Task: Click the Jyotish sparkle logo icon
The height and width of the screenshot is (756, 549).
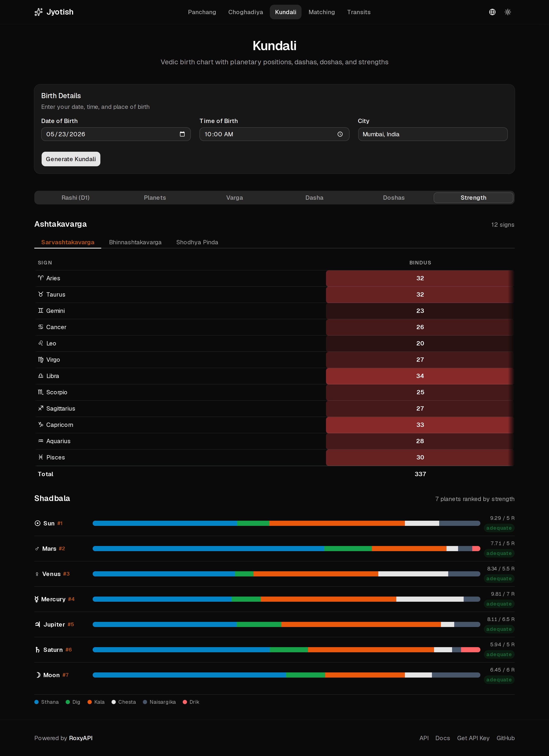Action: pyautogui.click(x=39, y=12)
